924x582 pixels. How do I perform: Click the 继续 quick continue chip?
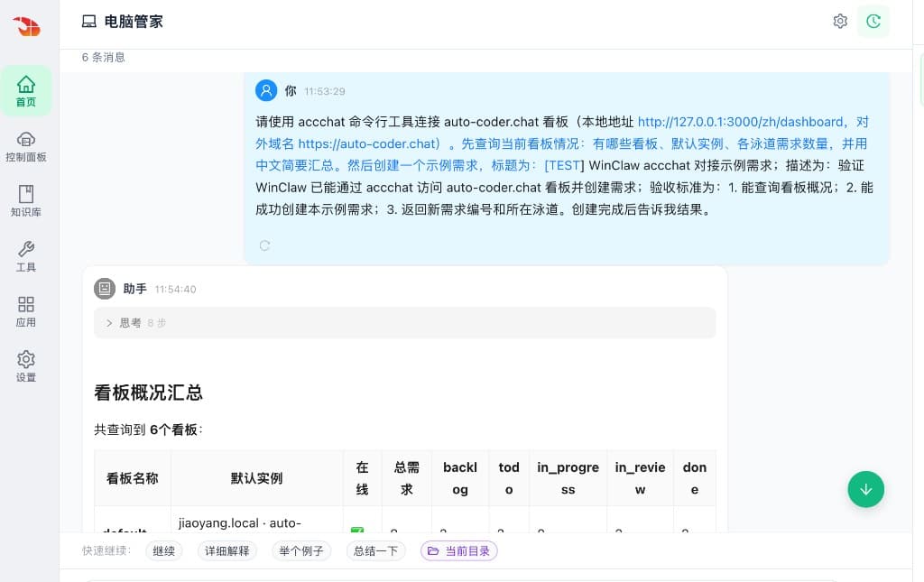point(163,550)
